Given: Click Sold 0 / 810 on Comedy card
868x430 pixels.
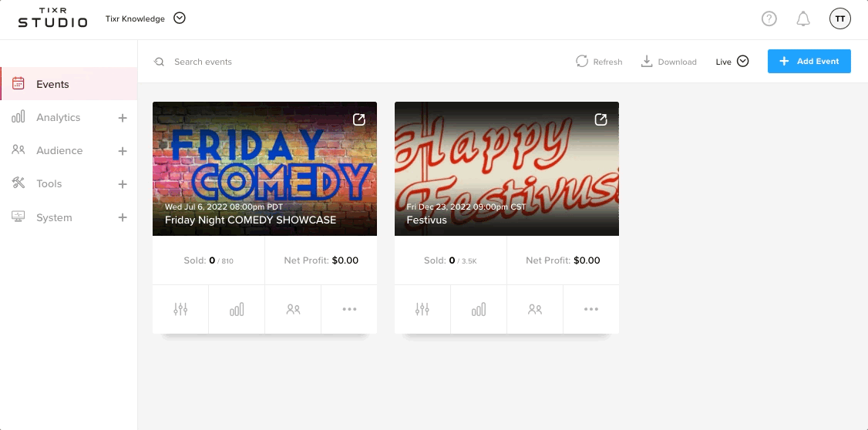Looking at the screenshot, I should (x=209, y=260).
